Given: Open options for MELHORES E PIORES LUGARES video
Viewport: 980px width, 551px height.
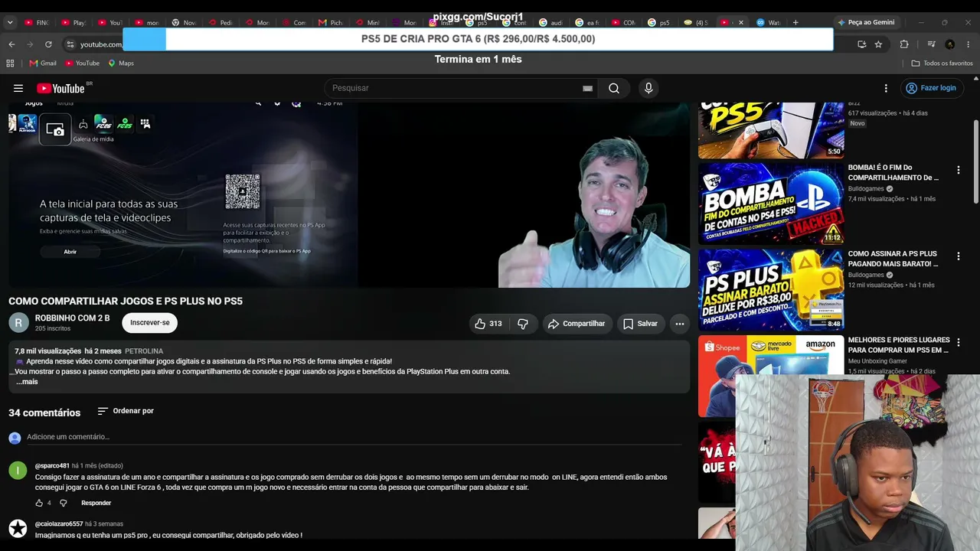Looking at the screenshot, I should (x=958, y=342).
